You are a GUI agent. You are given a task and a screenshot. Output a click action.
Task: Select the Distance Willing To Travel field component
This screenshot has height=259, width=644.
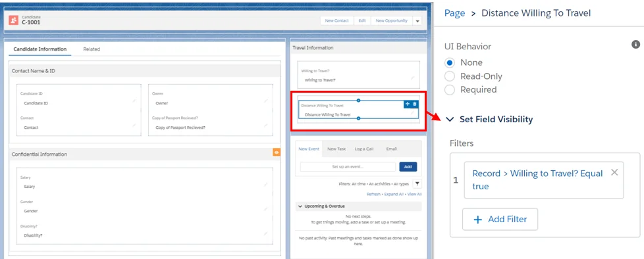point(359,110)
